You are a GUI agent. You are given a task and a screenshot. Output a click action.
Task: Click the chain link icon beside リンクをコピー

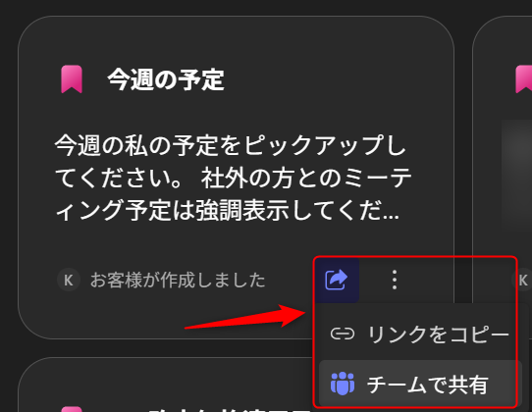[343, 334]
